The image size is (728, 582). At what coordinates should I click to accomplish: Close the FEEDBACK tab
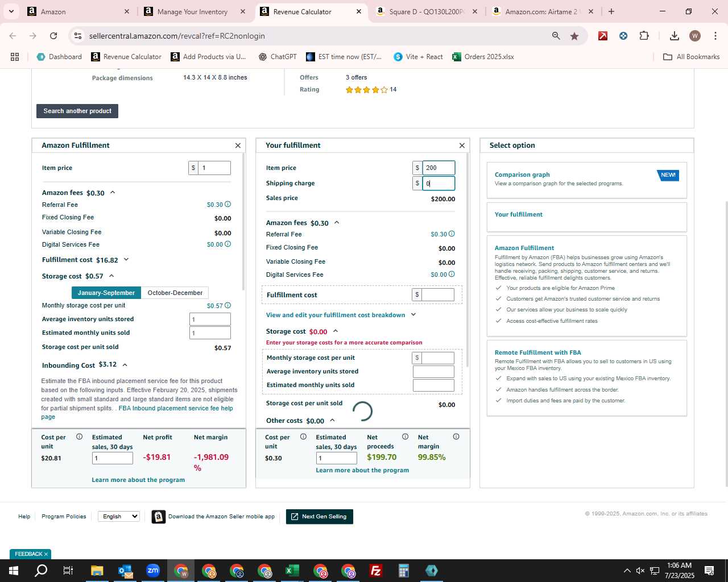46,554
